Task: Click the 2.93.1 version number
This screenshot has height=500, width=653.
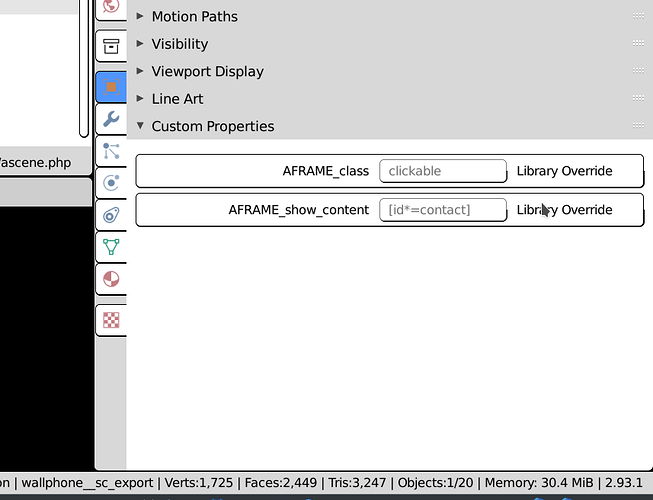Action: [x=623, y=483]
